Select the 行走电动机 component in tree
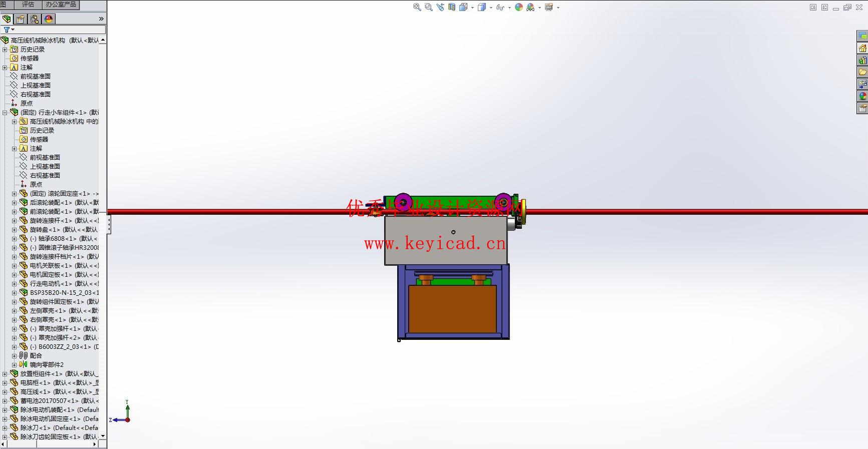This screenshot has height=449, width=868. coord(51,284)
